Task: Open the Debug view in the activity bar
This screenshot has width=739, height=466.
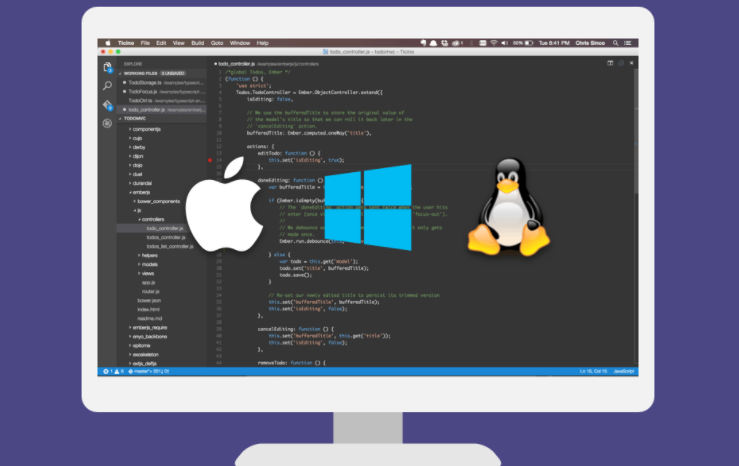Action: point(107,123)
